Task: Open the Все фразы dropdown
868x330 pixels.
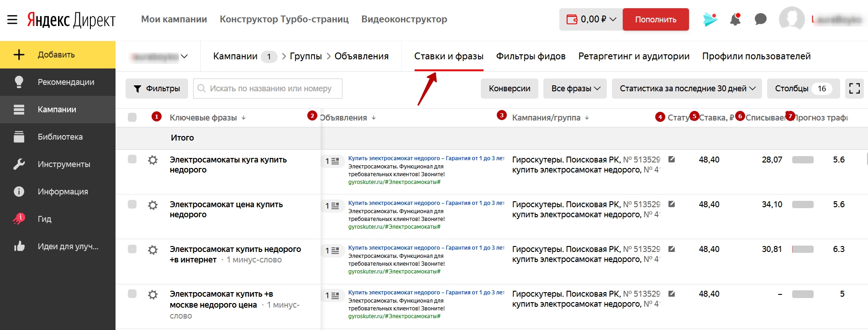Action: coord(575,89)
